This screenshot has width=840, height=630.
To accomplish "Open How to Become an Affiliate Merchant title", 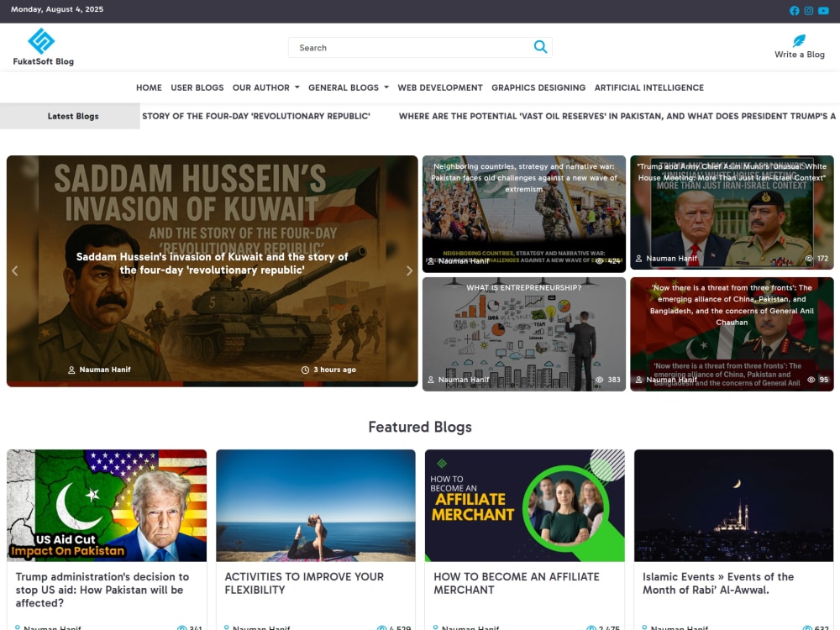I will (517, 584).
